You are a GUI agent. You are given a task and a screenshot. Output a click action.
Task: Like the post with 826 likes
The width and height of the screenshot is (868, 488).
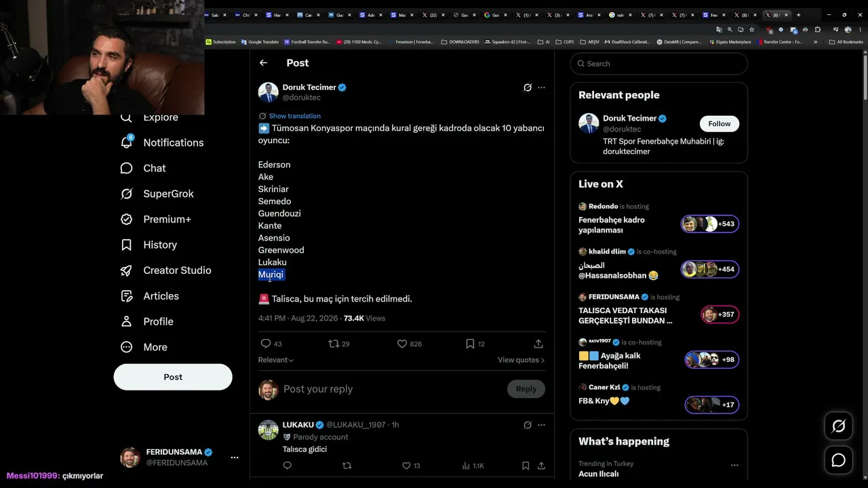409,344
